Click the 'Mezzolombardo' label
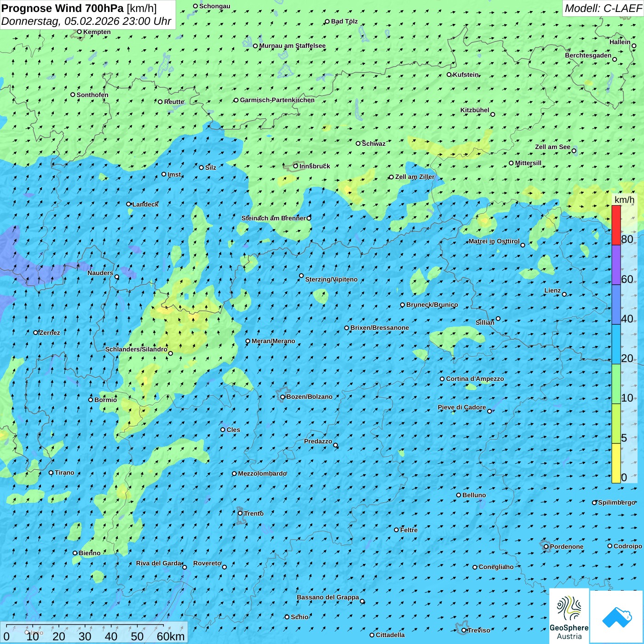Screen dimensions: 644x644 [262, 473]
